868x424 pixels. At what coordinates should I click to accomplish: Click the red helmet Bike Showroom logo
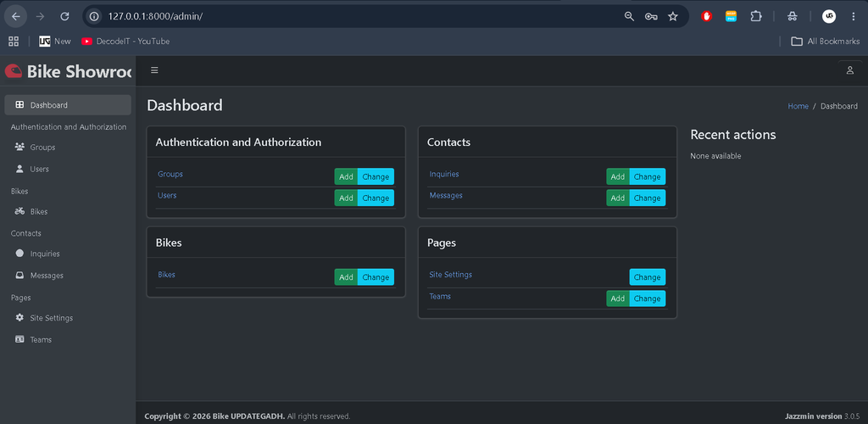pos(14,71)
